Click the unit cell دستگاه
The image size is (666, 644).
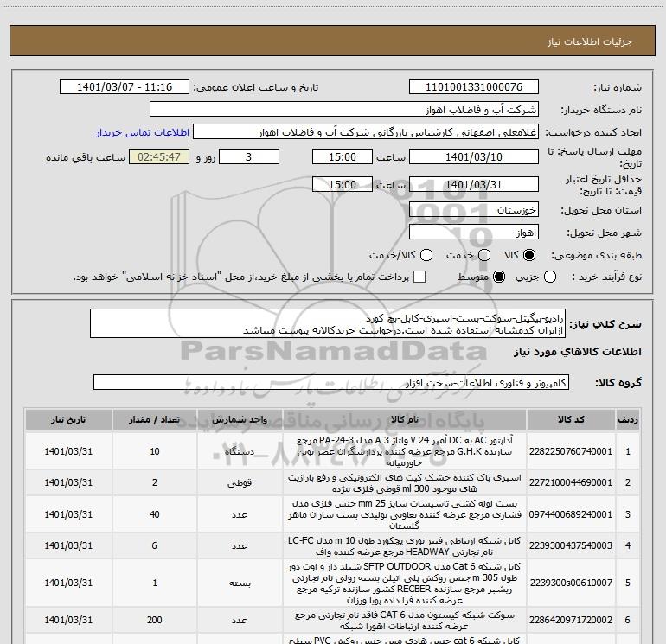pyautogui.click(x=240, y=451)
